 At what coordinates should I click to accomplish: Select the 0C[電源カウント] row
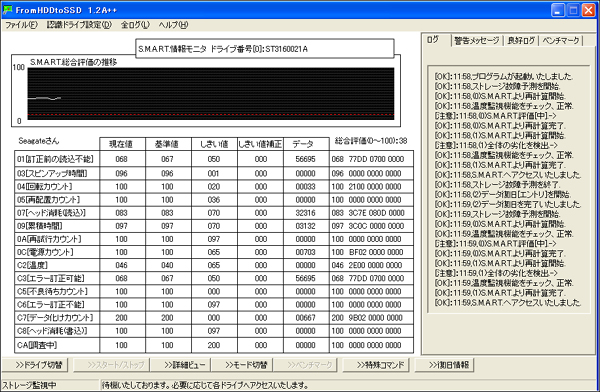[214, 252]
